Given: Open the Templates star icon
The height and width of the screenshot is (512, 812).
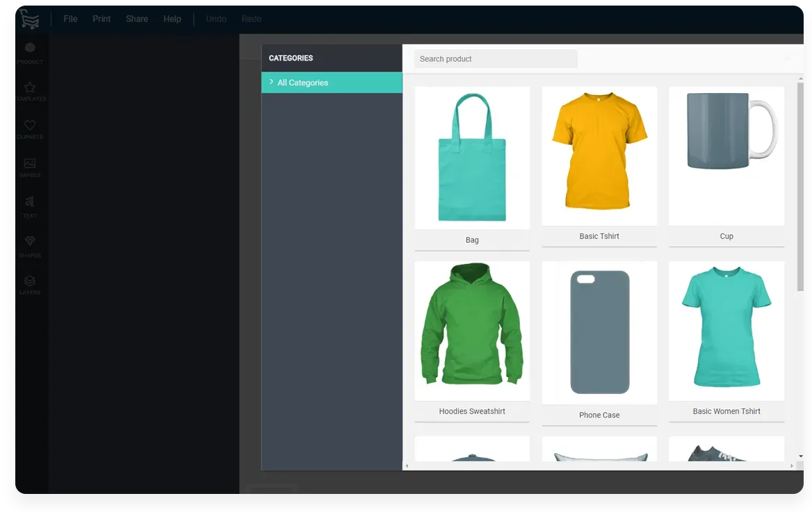Looking at the screenshot, I should 30,88.
